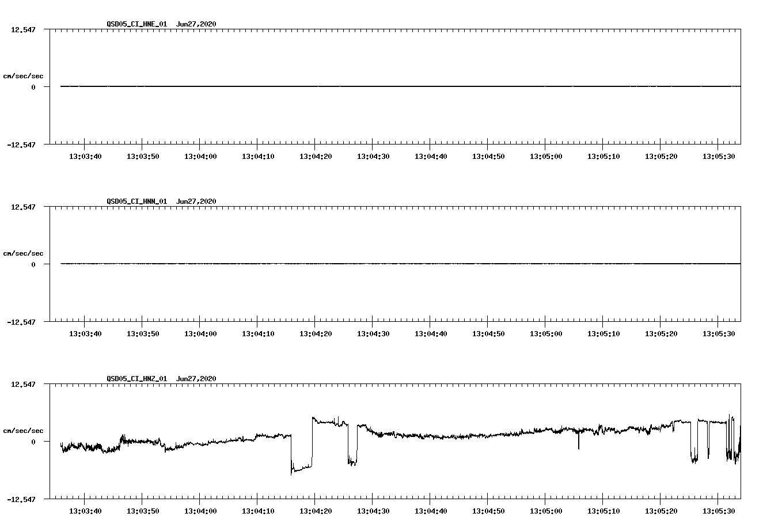Select the -12.547 lower limit on HNN chart
This screenshot has height=532, width=782.
pyautogui.click(x=21, y=322)
